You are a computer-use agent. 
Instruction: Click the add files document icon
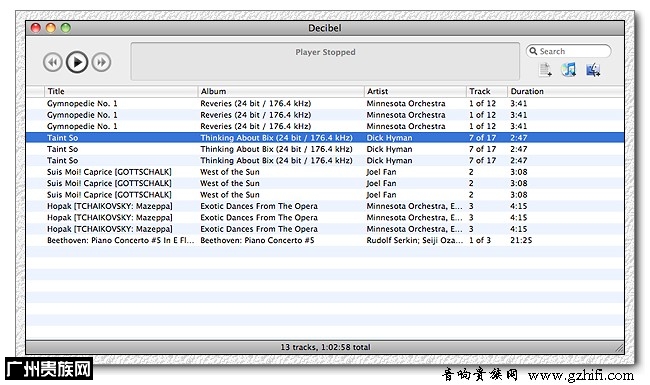pyautogui.click(x=545, y=70)
